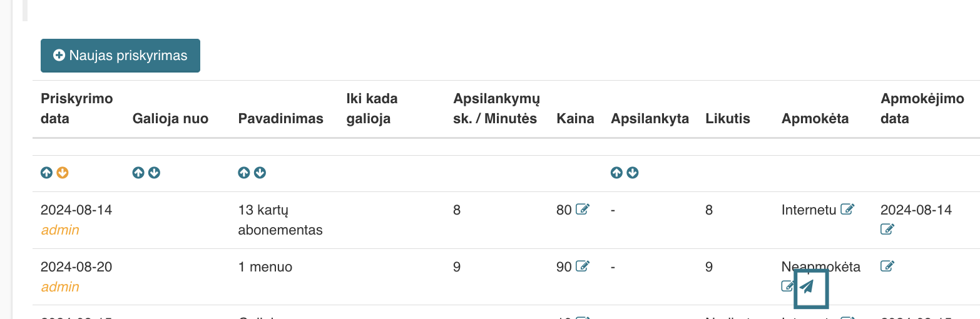Open admin link under 2024-08-14

[x=60, y=230]
